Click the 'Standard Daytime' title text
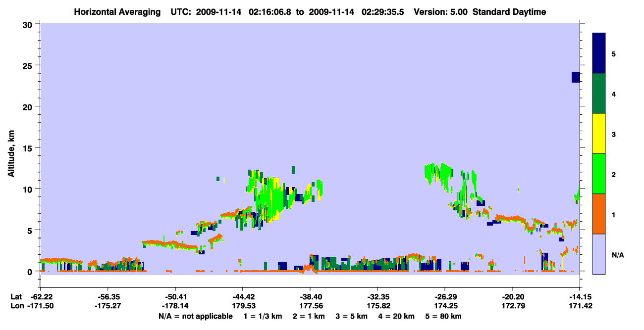Image resolution: width=644 pixels, height=330 pixels. pyautogui.click(x=509, y=12)
